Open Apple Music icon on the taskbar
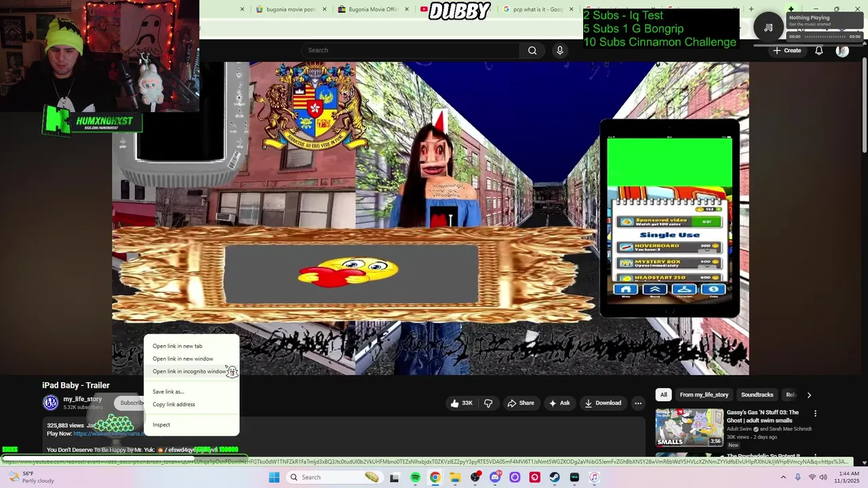The height and width of the screenshot is (488, 868). pyautogui.click(x=594, y=477)
